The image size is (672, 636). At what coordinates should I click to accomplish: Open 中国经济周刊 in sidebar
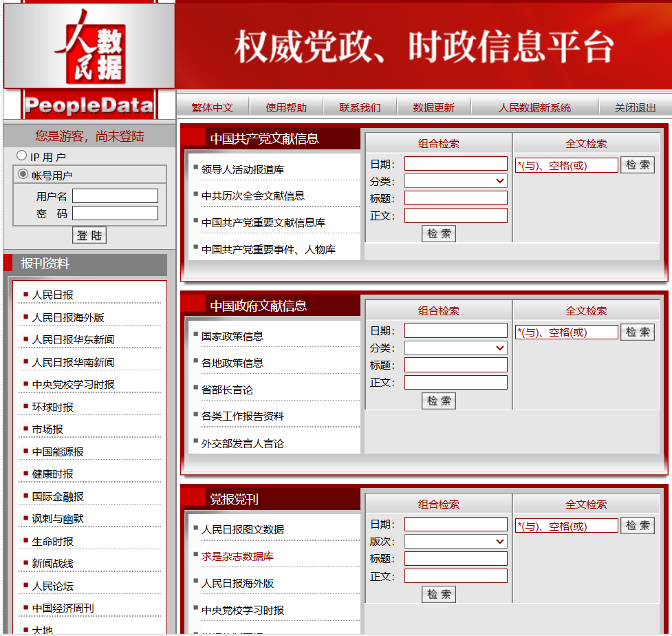pos(63,608)
